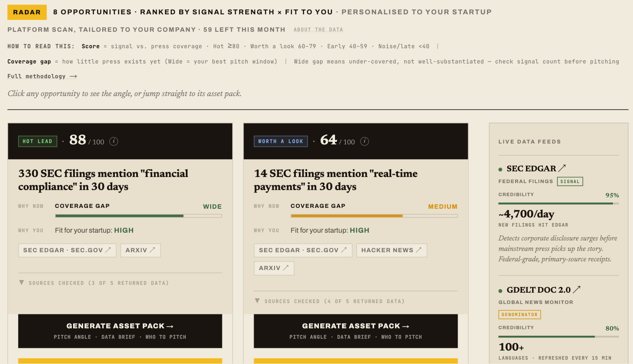Select the RADAR tab label
The image size is (633, 364).
[27, 12]
